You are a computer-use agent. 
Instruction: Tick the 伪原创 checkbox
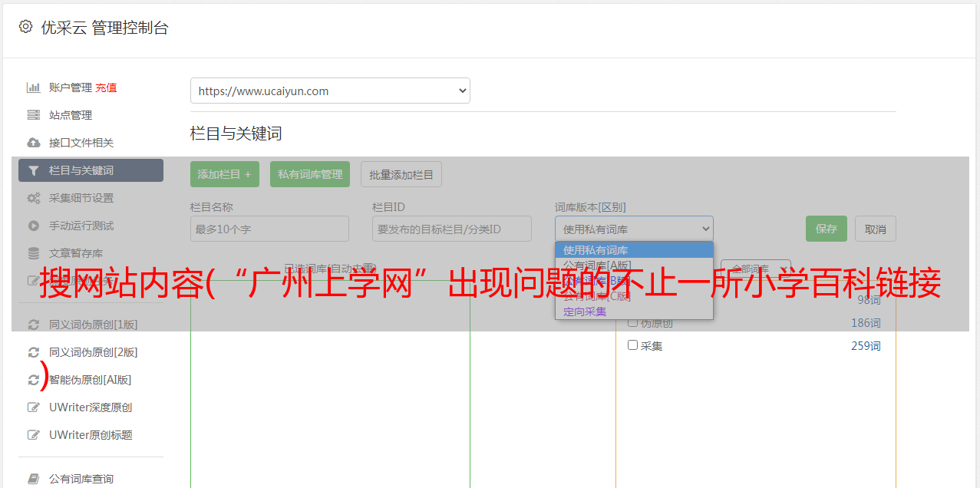(633, 322)
